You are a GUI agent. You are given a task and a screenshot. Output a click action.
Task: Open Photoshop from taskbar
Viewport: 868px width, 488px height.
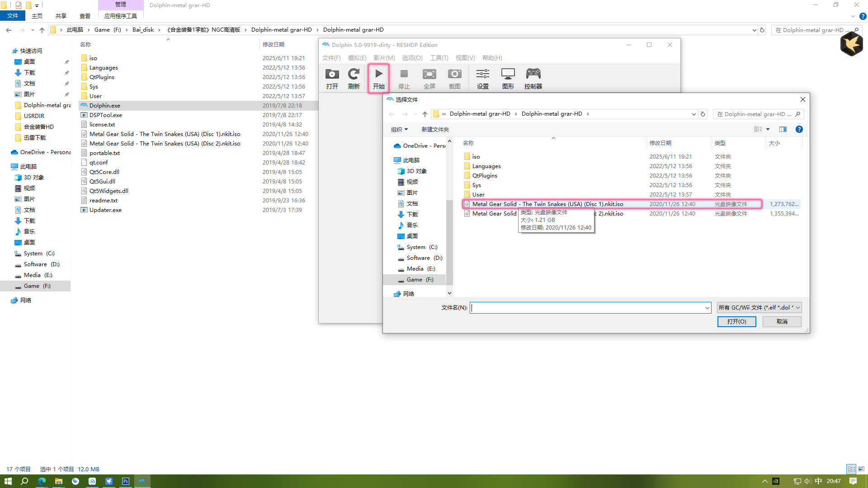126,481
